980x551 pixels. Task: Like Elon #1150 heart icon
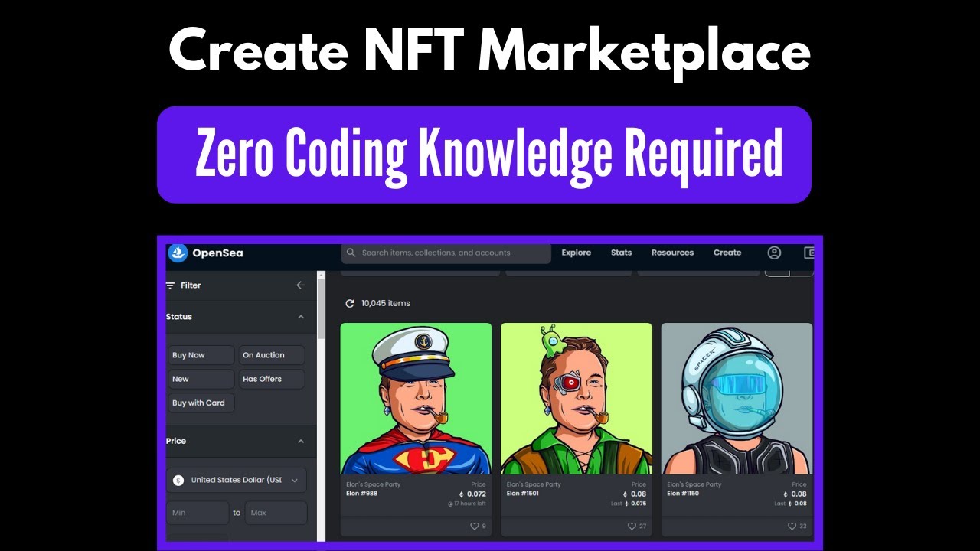coord(792,527)
